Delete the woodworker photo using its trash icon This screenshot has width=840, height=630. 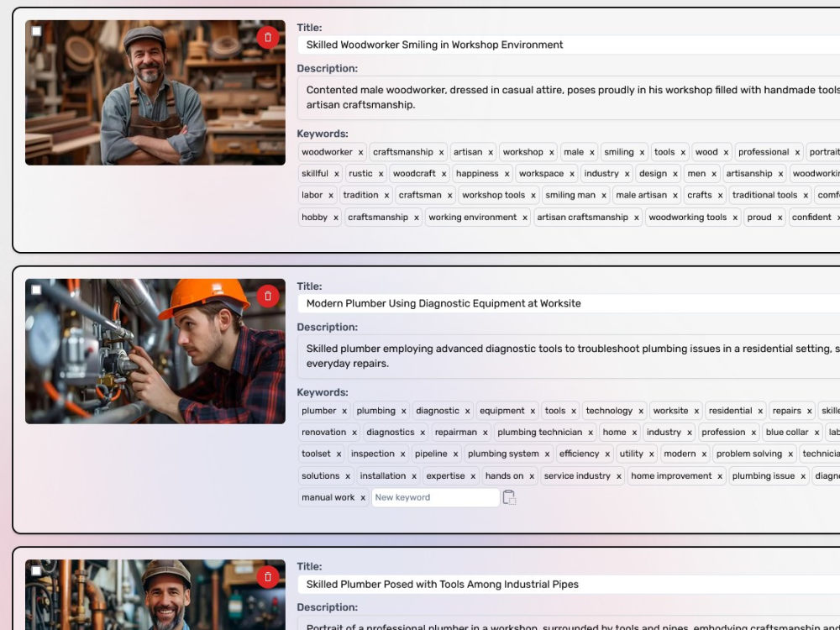[x=268, y=38]
